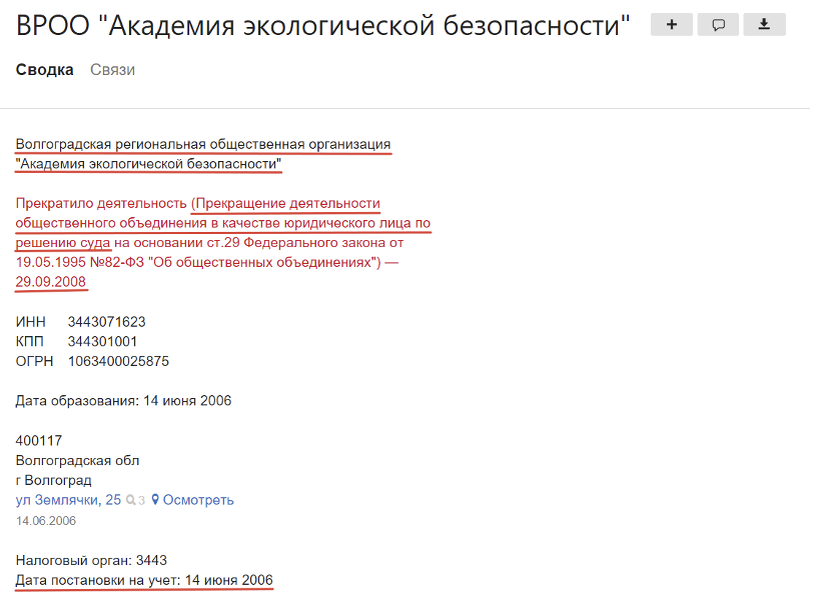This screenshot has width=815, height=604.
Task: Select the КПП value 344301001
Action: (x=102, y=342)
